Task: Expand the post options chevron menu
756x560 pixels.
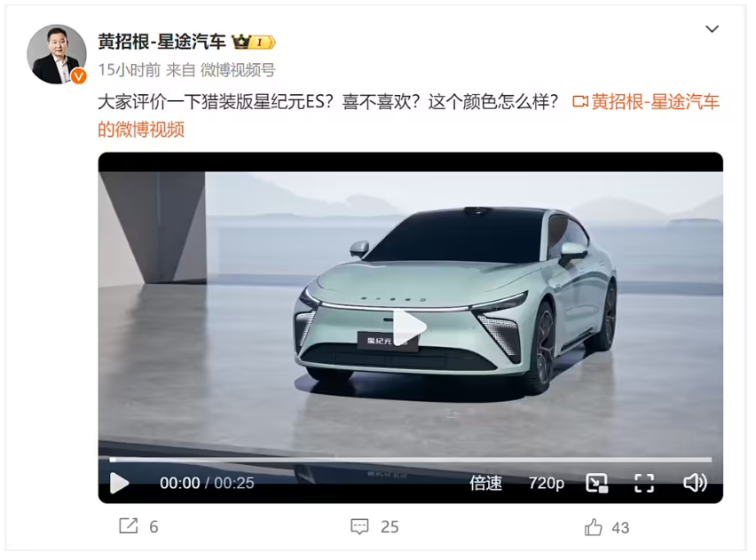Action: (712, 29)
